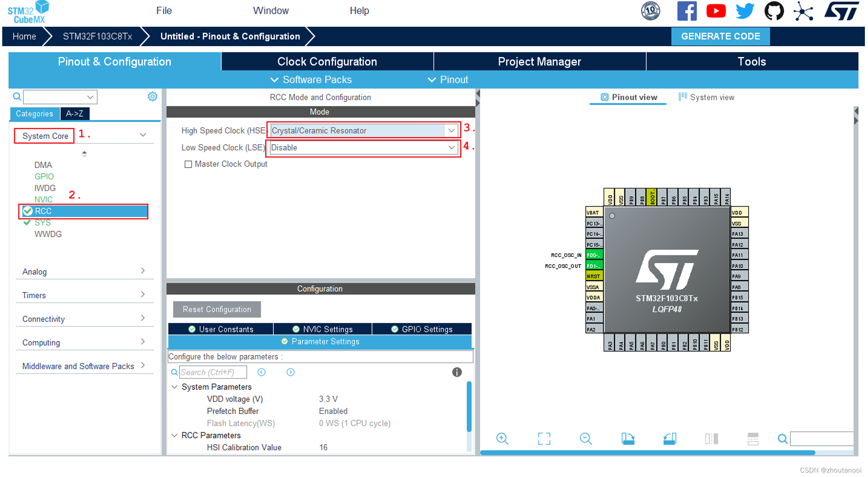Expand Middleware and Software Packs
Image resolution: width=868 pixels, height=477 pixels.
click(142, 365)
